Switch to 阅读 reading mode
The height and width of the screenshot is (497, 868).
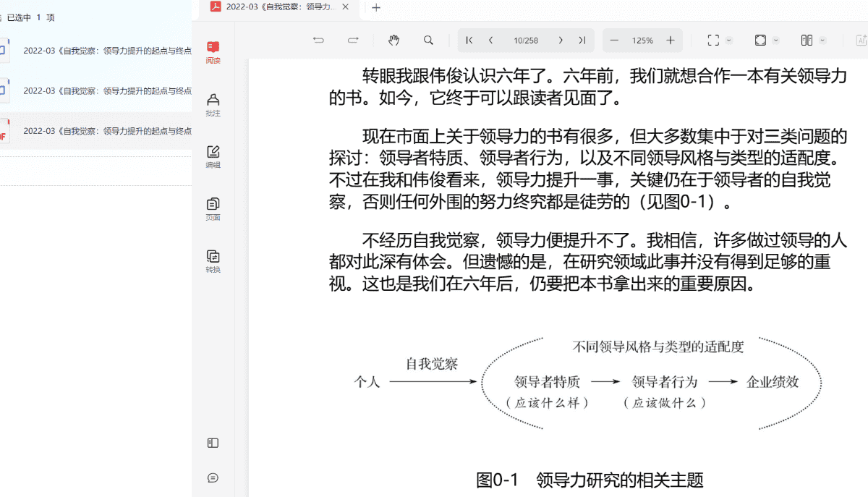coord(213,52)
